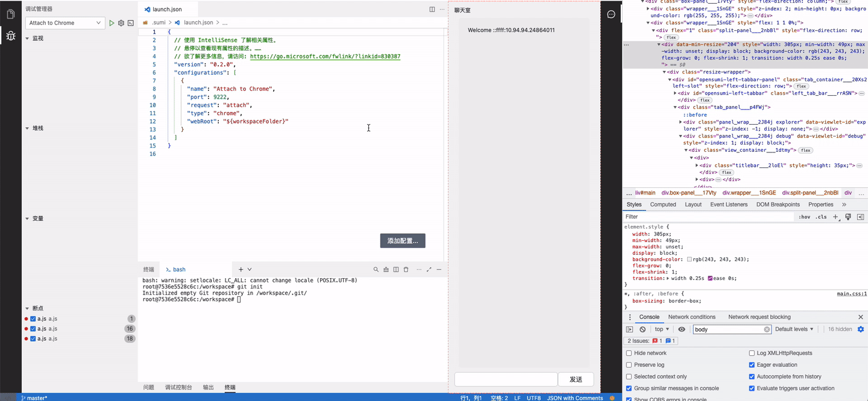This screenshot has height=401, width=868.
Task: Show more DevTools style tabs chevron
Action: 844,205
